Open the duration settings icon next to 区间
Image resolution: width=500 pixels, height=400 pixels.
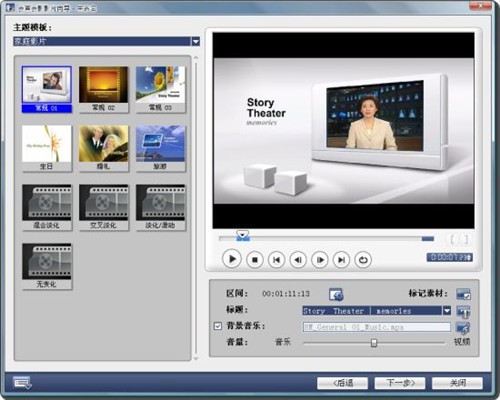tap(336, 295)
